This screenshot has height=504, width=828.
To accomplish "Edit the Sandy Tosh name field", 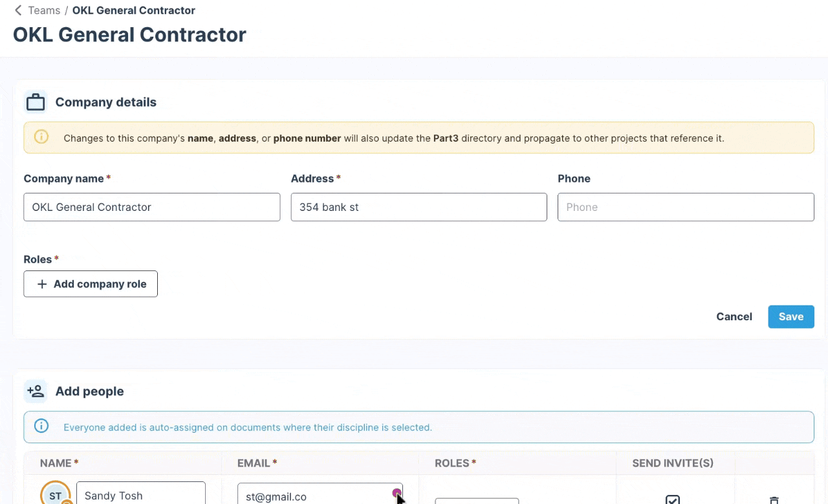I will [141, 493].
